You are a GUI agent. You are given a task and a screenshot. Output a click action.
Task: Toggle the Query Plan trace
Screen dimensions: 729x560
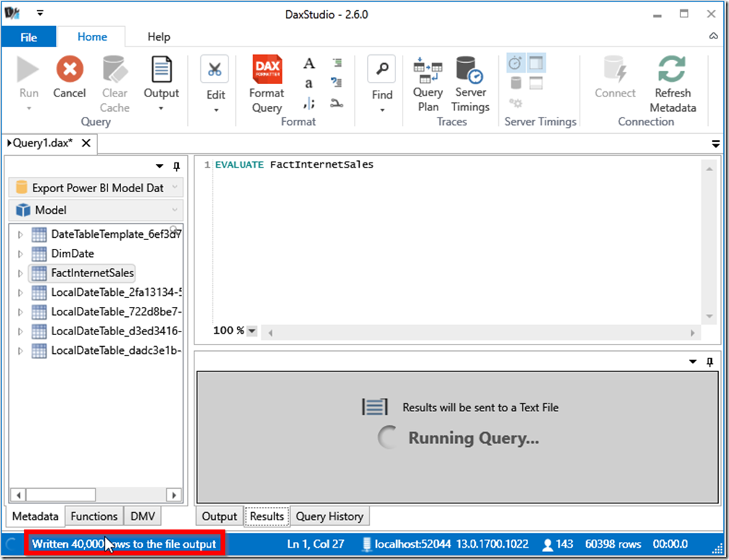pyautogui.click(x=428, y=84)
